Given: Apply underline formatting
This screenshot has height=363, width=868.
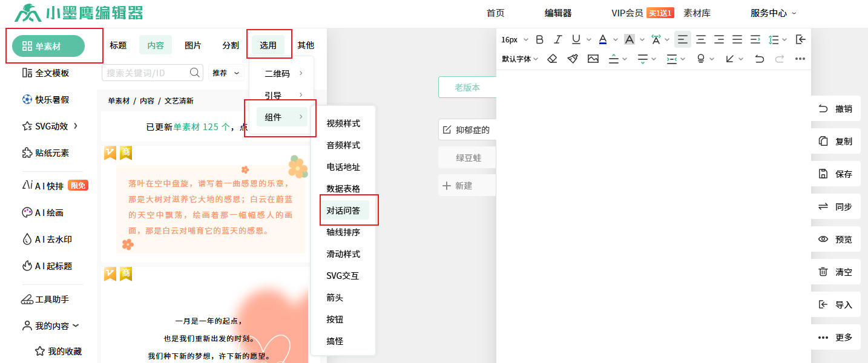Looking at the screenshot, I should (x=576, y=39).
